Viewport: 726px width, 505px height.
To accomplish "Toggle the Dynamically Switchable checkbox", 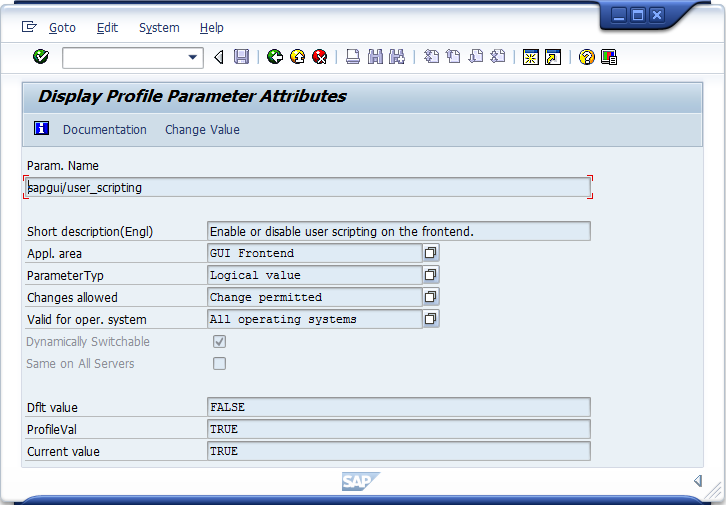I will (219, 342).
